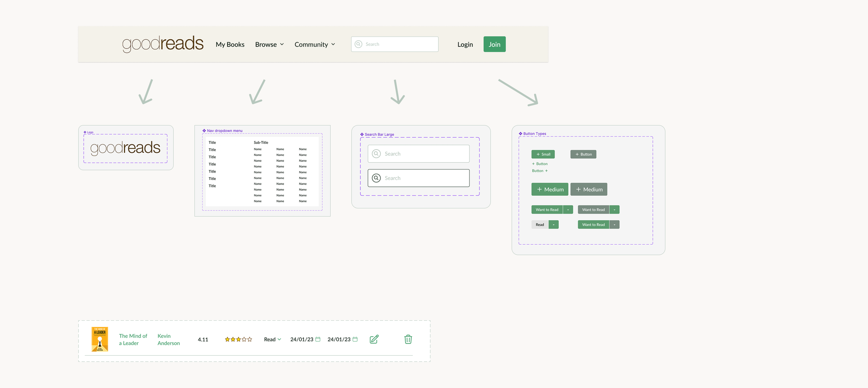Click dropdown arrow next to gray Read button
The height and width of the screenshot is (388, 868).
[553, 225]
